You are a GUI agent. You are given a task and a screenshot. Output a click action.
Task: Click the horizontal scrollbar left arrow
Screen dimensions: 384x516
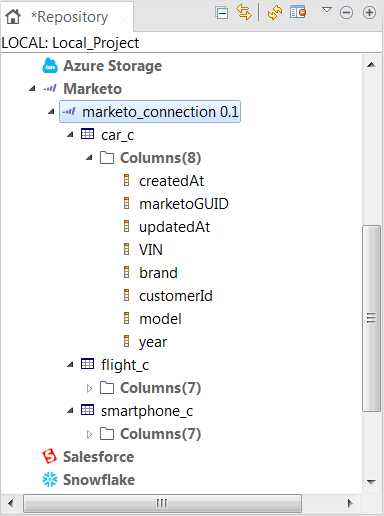coord(11,503)
